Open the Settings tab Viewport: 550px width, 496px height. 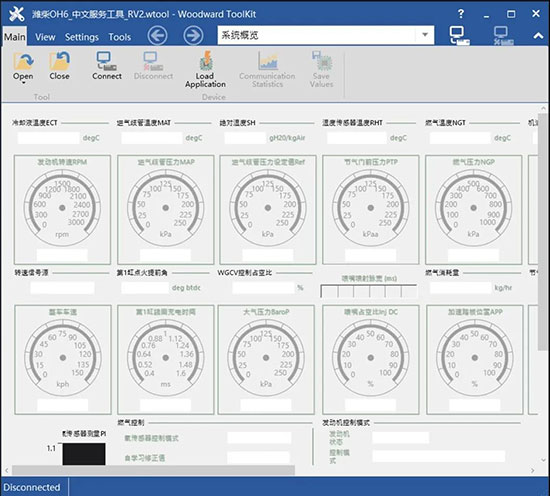click(x=82, y=37)
